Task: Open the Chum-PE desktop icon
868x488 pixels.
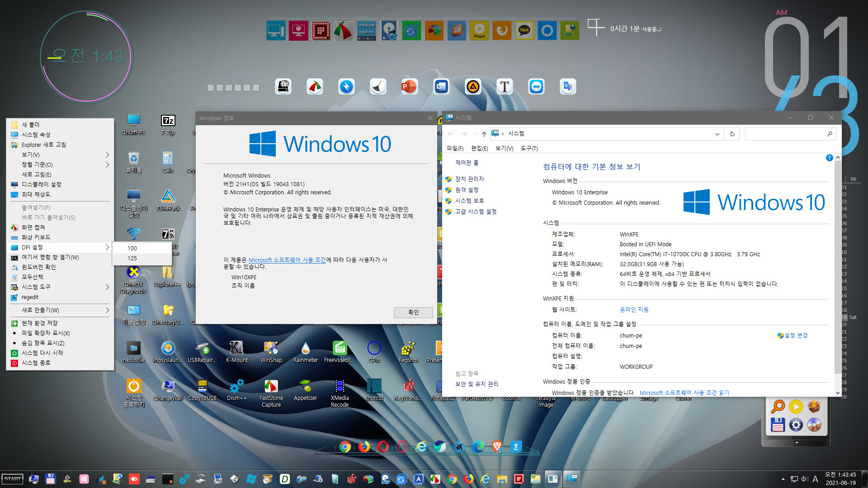Action: [133, 124]
